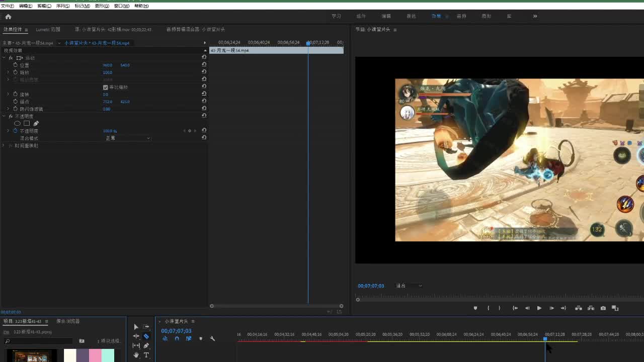Uncheck the 等比缩放 checkbox
The height and width of the screenshot is (362, 644).
(x=105, y=87)
